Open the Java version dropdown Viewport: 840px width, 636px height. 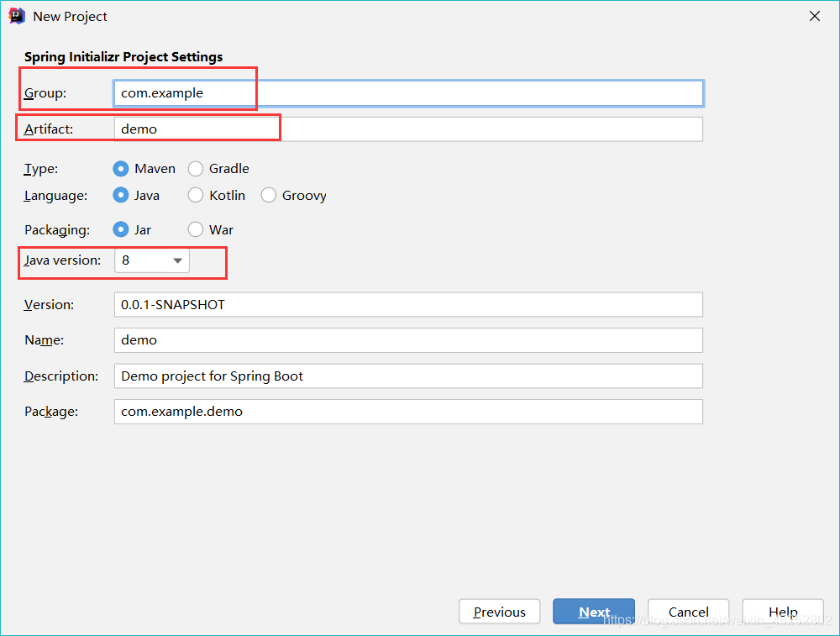(x=152, y=260)
